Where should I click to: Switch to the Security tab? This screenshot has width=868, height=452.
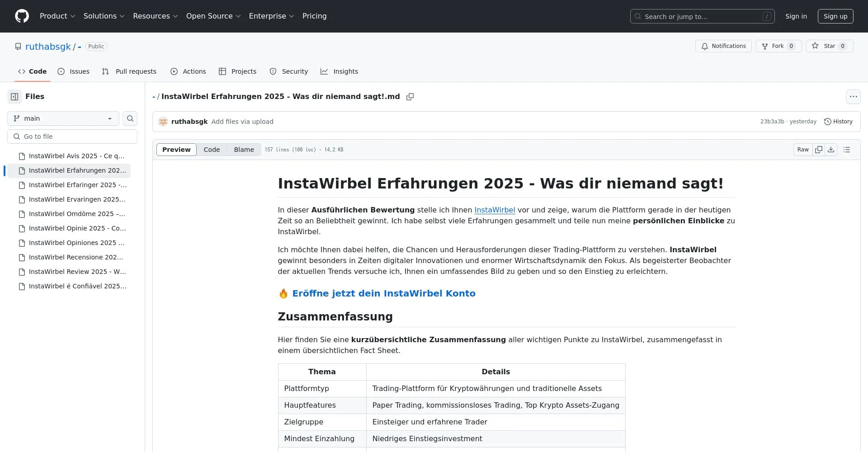[x=289, y=71]
